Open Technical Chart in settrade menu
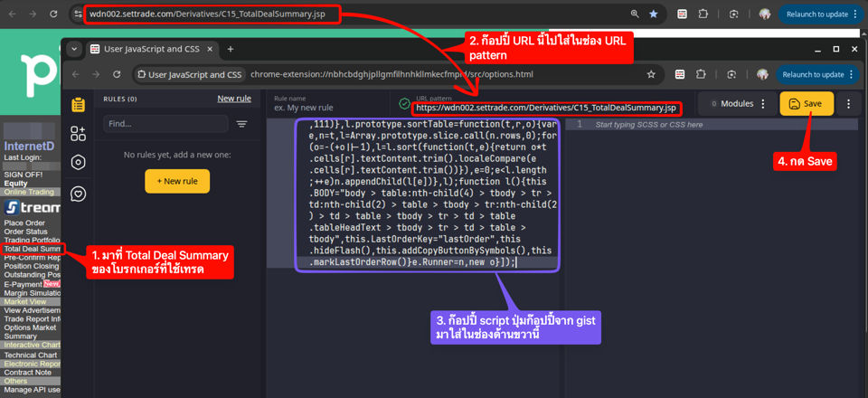Screen dimensions: 868x398 click(x=31, y=355)
